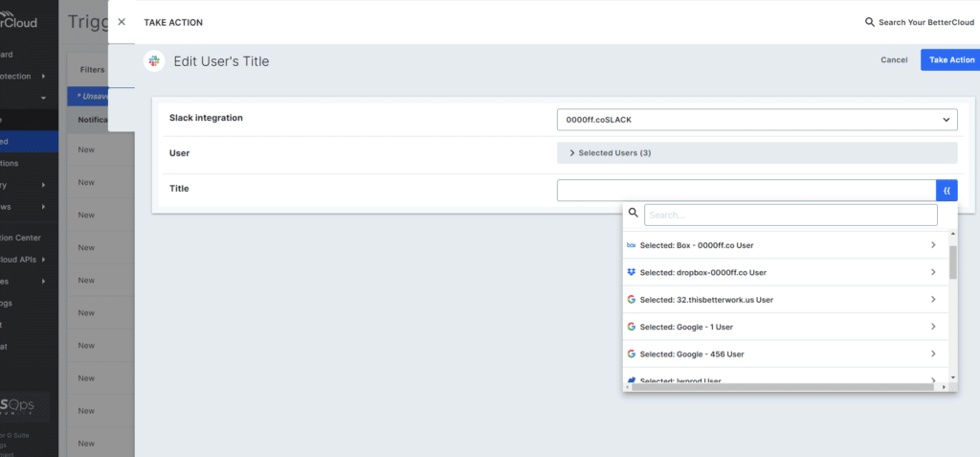Viewport: 980px width, 457px height.
Task: Select the Selected: Google - 456 User row
Action: point(786,354)
